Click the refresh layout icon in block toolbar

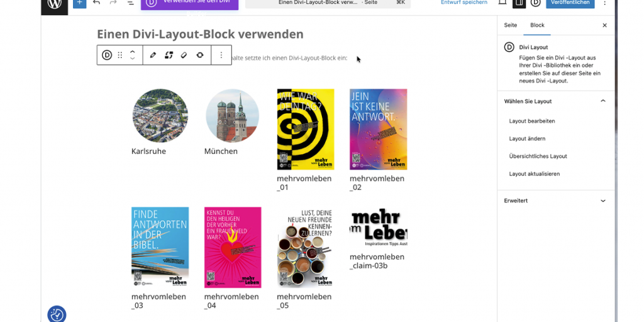coord(200,55)
